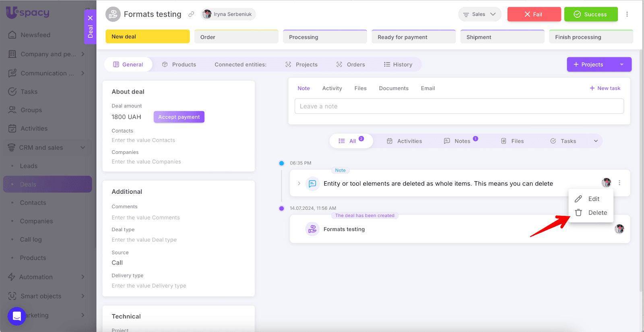Click the chat support bubble icon

point(17,316)
